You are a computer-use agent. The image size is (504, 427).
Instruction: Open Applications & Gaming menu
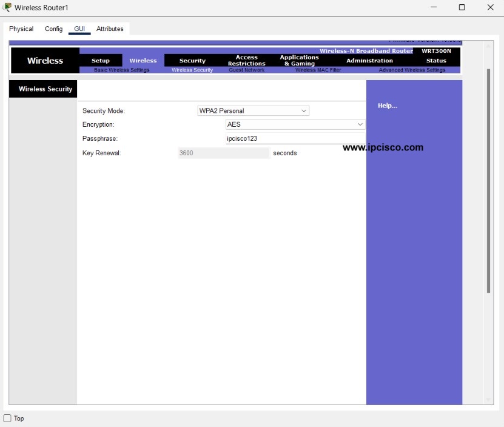pyautogui.click(x=299, y=61)
